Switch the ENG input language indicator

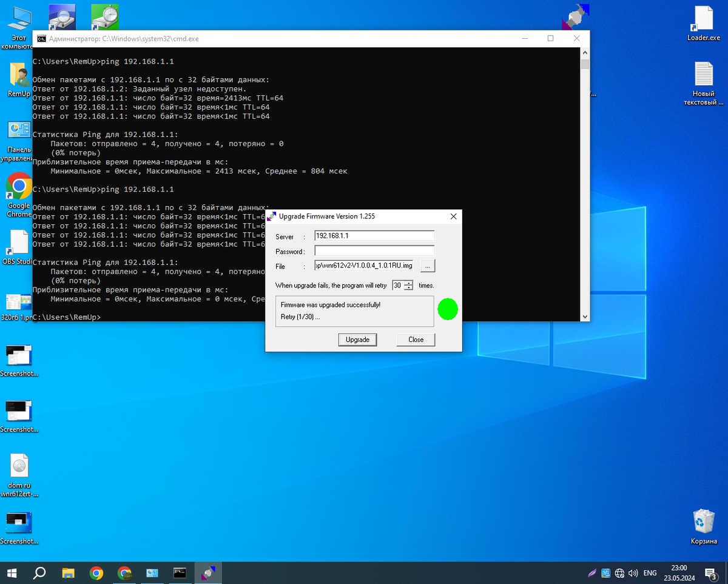click(650, 572)
